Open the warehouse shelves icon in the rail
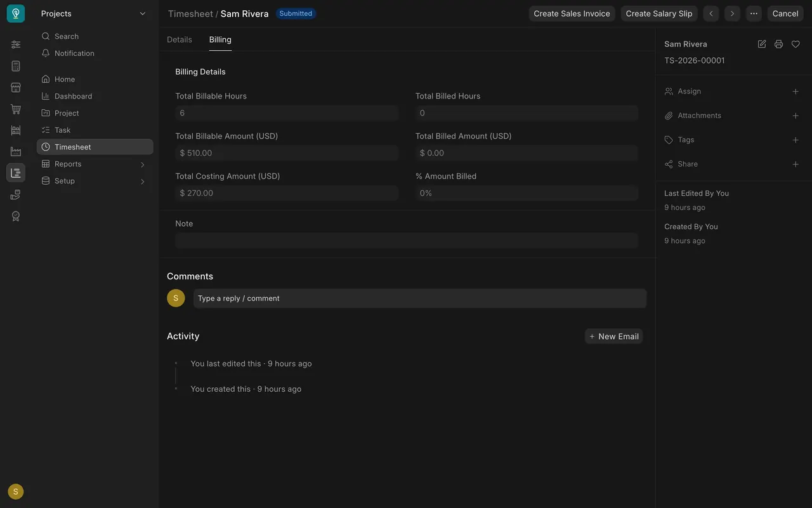This screenshot has width=812, height=508. point(16,130)
